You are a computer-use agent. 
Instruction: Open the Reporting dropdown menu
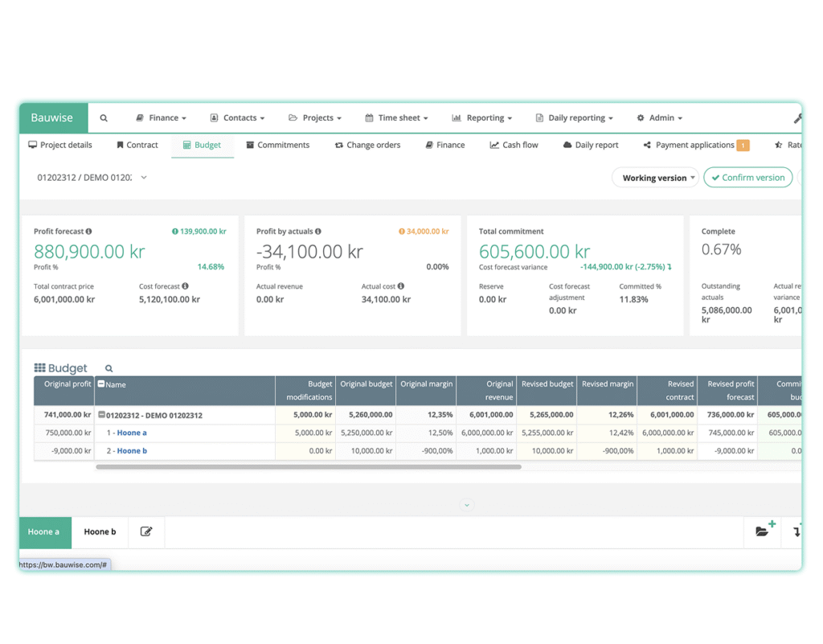coord(482,118)
